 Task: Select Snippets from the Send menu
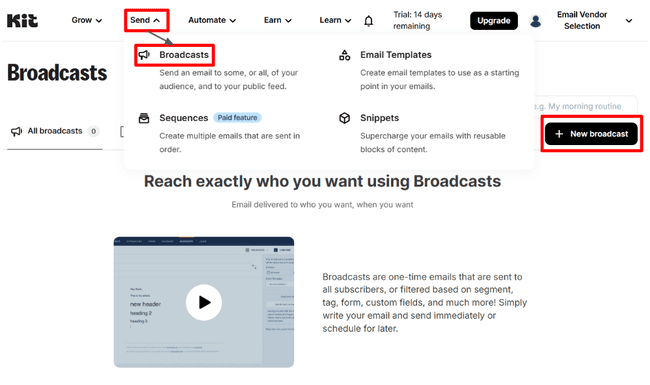coord(379,118)
